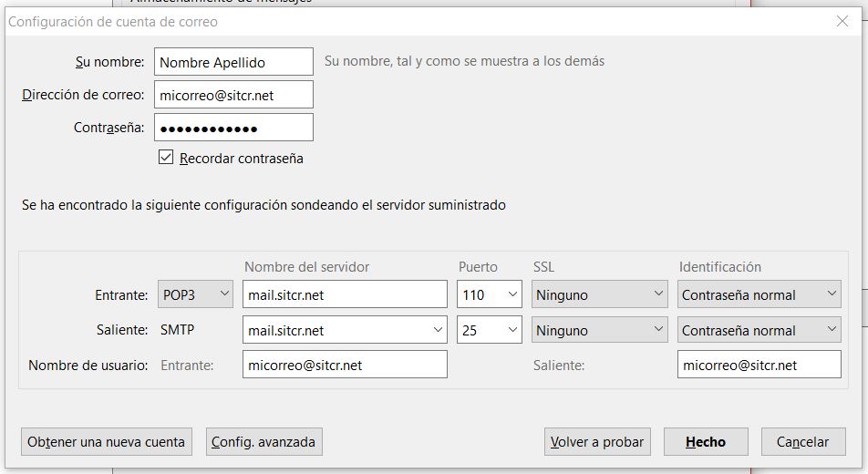Expand the outgoing Identificación dropdown

point(759,330)
